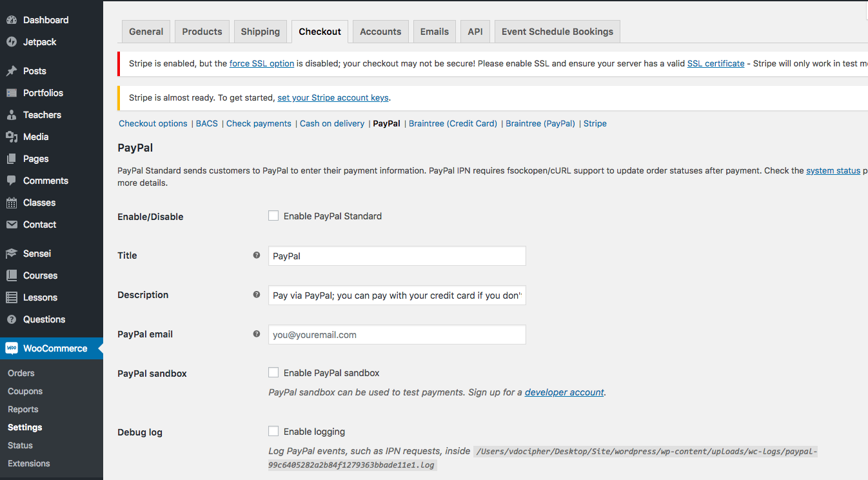Click the Teachers person icon
The height and width of the screenshot is (480, 868).
12,115
